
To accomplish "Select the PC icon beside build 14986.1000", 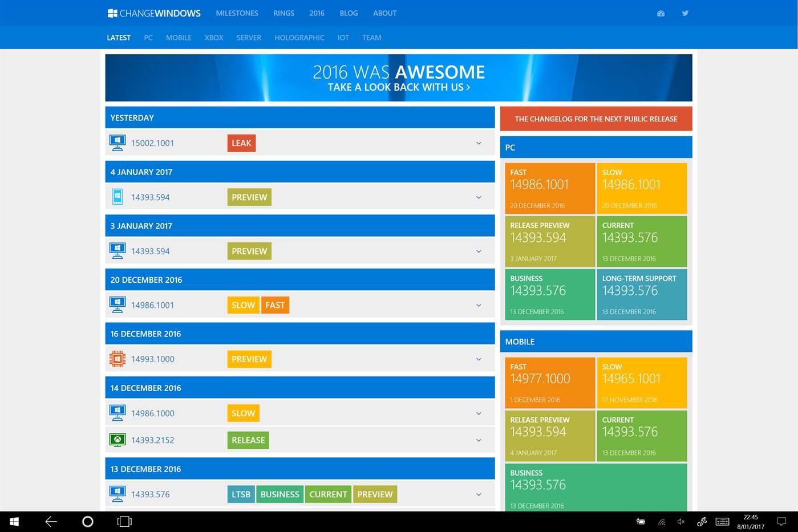I will 118,413.
